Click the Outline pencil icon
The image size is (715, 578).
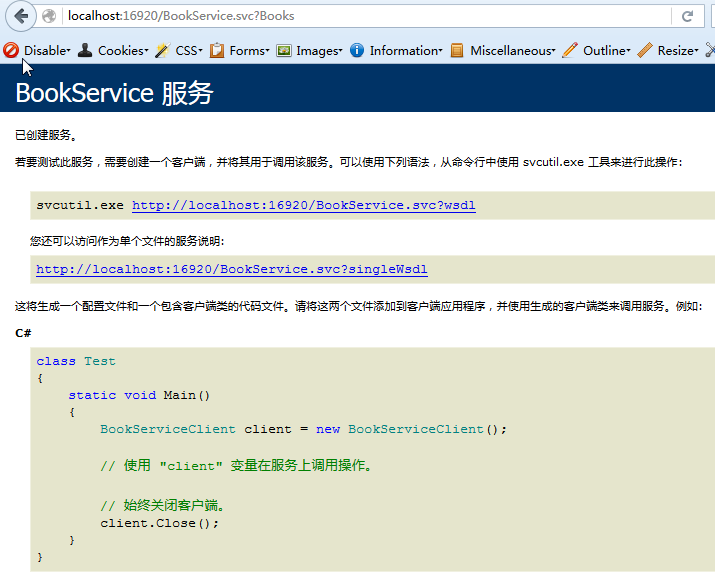(570, 50)
